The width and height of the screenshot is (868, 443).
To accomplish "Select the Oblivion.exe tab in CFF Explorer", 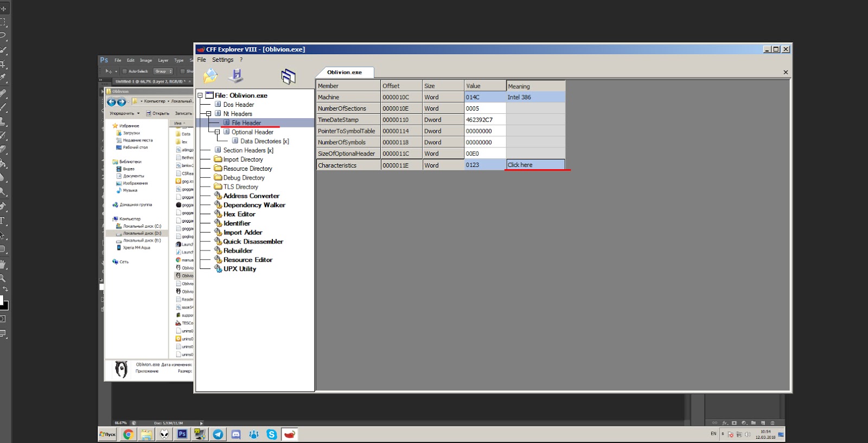I will point(344,72).
